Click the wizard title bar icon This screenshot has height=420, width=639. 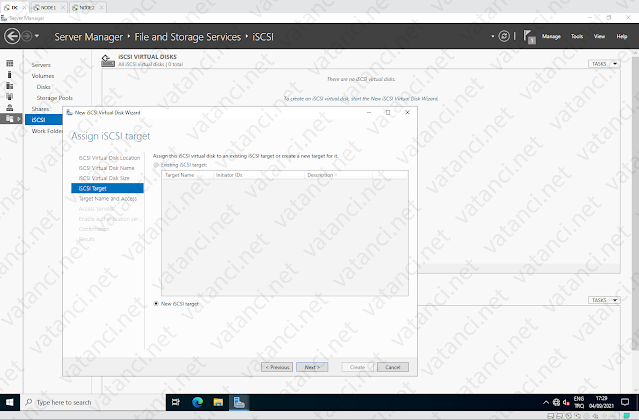click(69, 112)
